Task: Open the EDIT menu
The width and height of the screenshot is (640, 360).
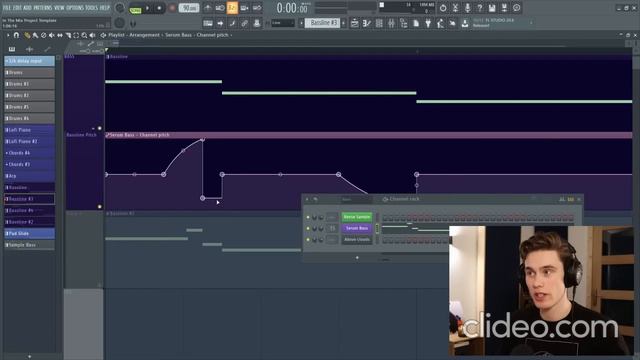Action: (17, 8)
